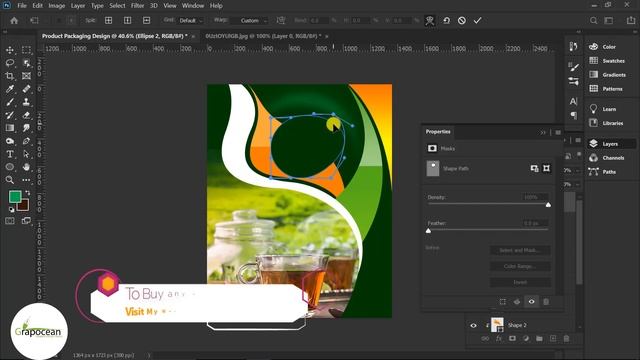Enable vertical warp split
This screenshot has width=640, height=360.
pos(127,20)
